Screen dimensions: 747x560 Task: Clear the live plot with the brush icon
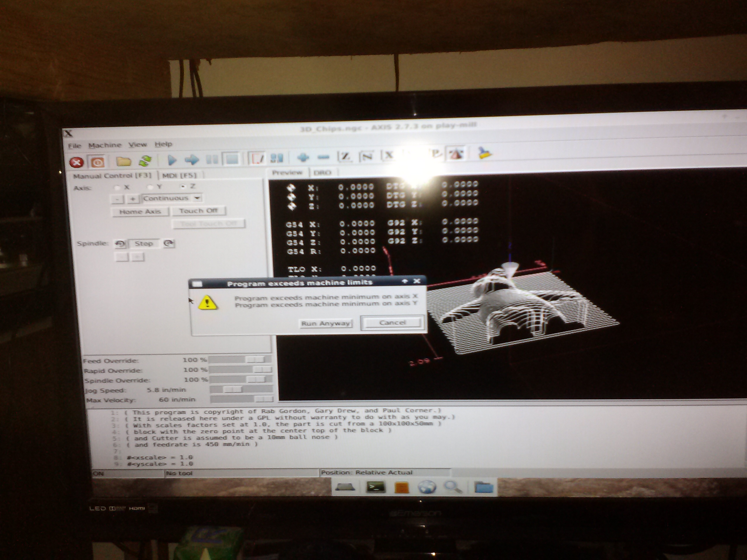[485, 153]
